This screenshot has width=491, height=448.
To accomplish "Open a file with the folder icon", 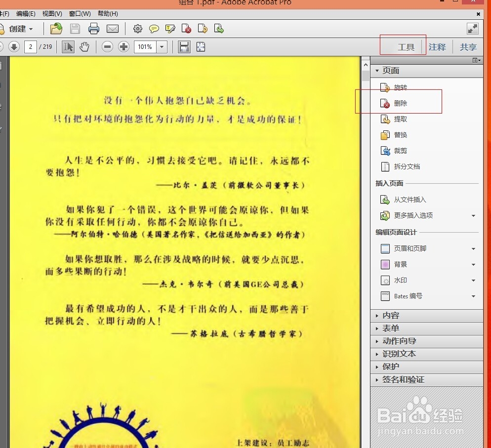I will click(56, 29).
